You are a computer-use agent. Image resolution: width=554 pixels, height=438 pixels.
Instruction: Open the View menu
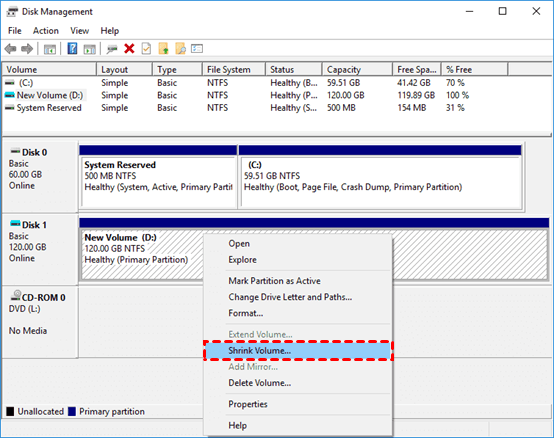79,31
